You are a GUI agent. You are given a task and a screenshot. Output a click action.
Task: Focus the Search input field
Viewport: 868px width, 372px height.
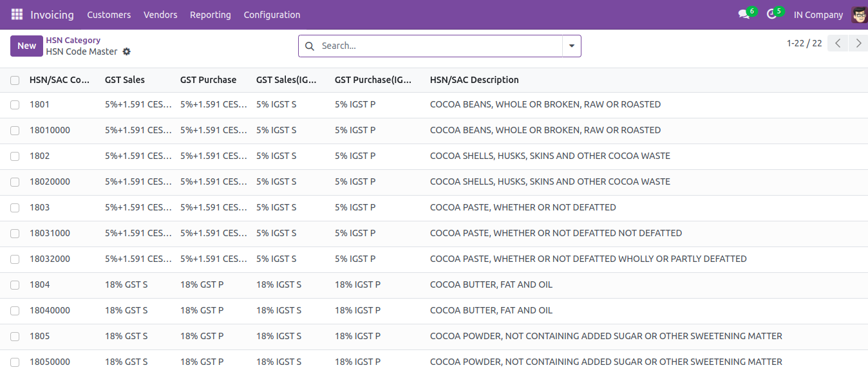tap(439, 46)
